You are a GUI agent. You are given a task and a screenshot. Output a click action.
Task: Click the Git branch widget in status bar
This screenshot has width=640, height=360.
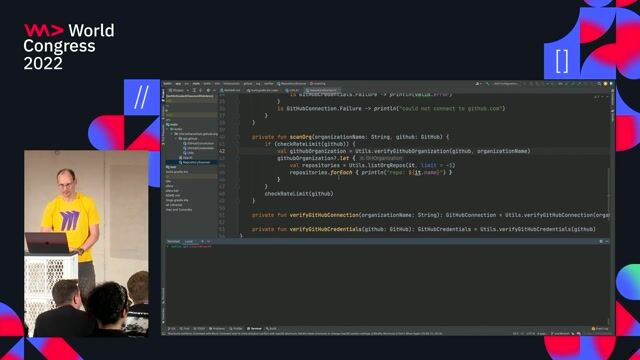561,333
